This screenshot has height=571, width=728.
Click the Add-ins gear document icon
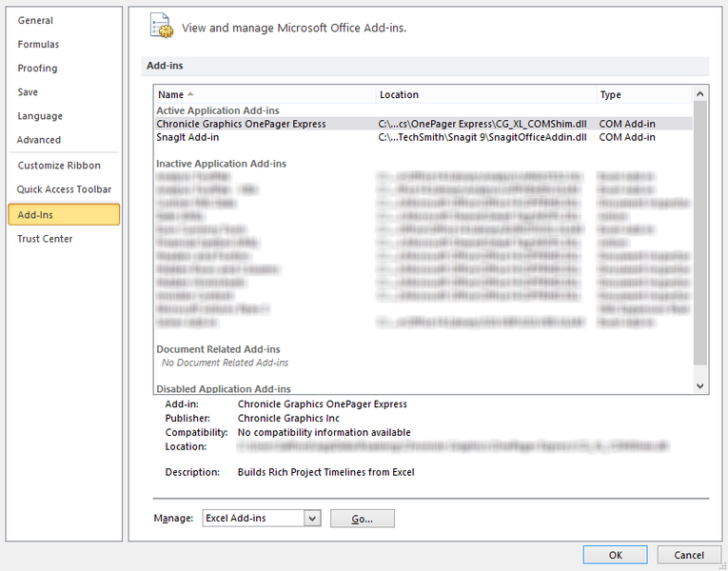coord(161,26)
